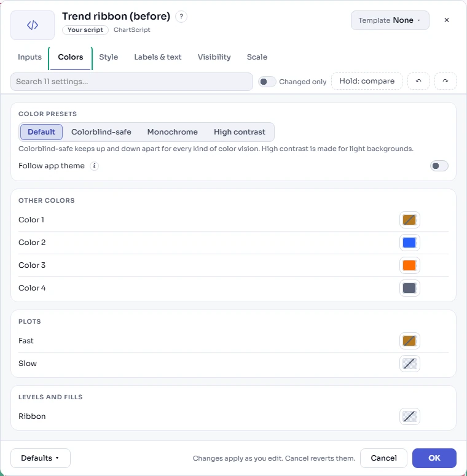The image size is (467, 476).
Task: Click the script code icon
Action: coord(33,25)
